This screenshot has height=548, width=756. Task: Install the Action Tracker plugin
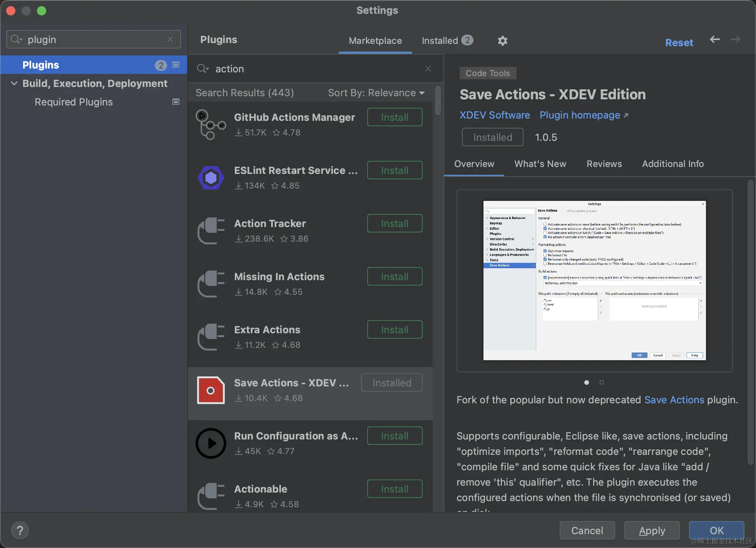coord(395,224)
